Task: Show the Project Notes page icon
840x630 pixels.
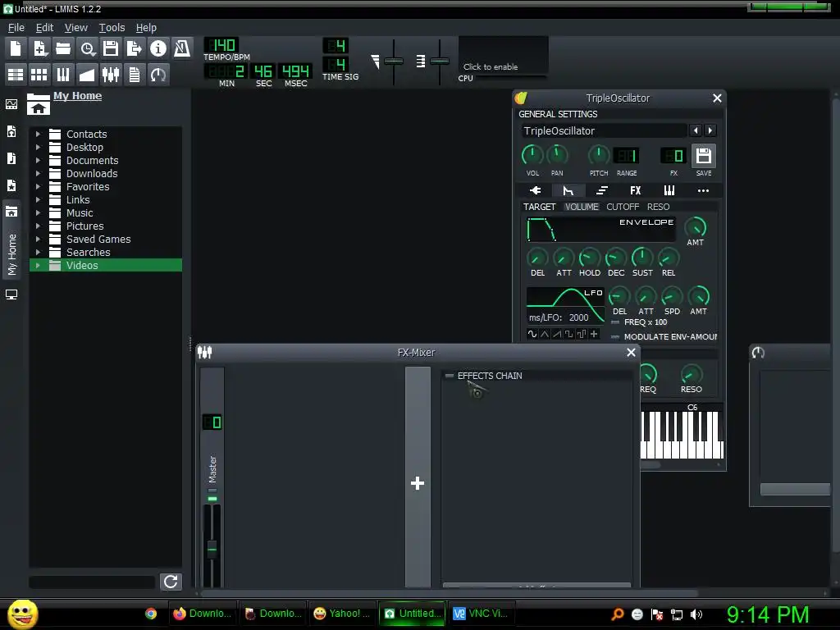Action: tap(135, 75)
